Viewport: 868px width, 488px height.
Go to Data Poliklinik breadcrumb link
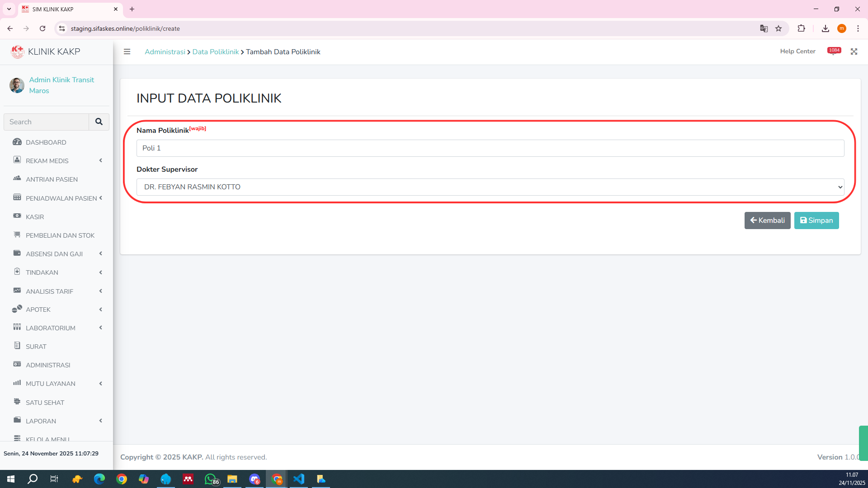click(215, 52)
